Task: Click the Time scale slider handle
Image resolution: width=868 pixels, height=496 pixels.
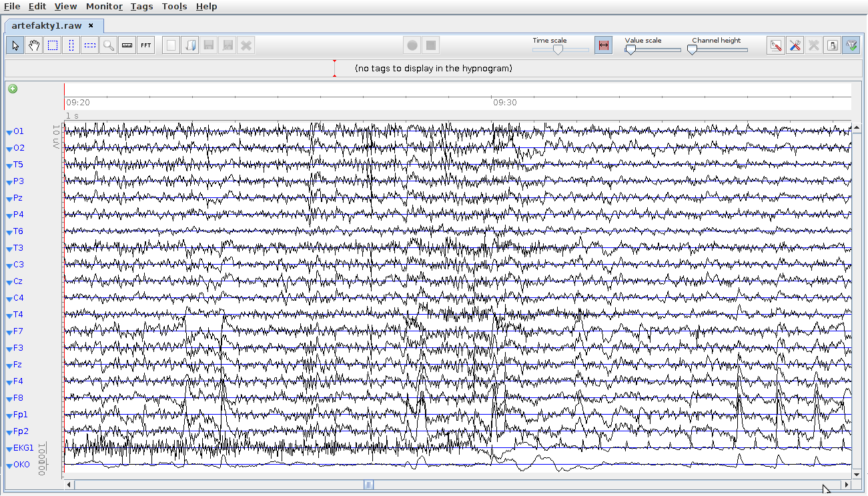Action: [558, 49]
